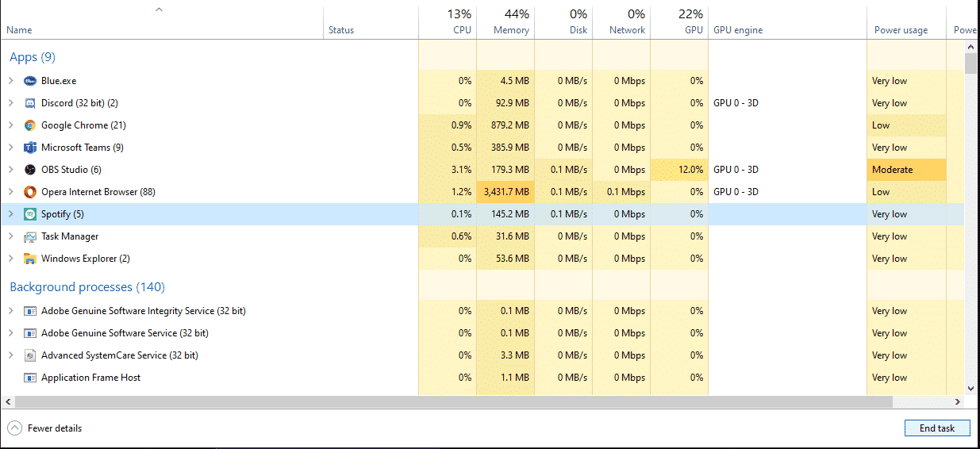Click Windows Explorer's 53.6 MB memory value
The image size is (980, 449).
513,259
